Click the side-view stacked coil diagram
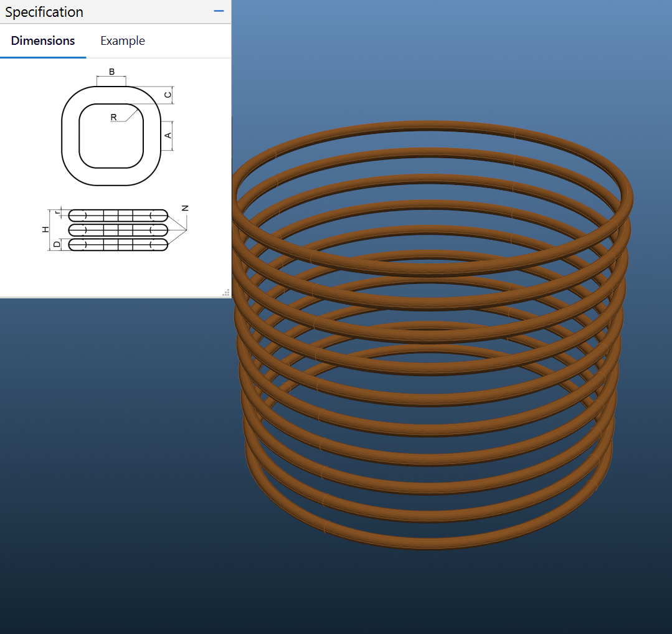 click(x=116, y=229)
